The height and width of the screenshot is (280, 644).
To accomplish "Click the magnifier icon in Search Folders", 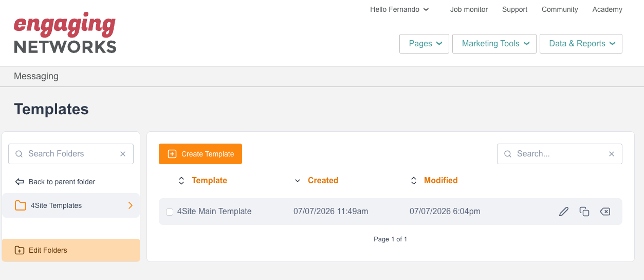I will coord(19,154).
